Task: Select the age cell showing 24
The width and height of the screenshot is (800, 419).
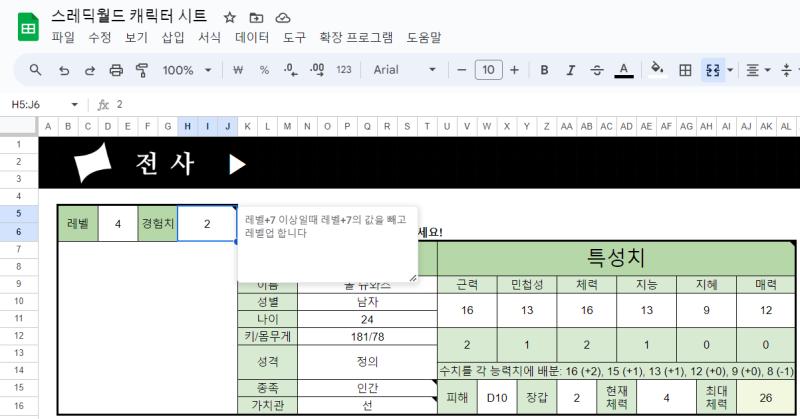Action: pyautogui.click(x=367, y=319)
